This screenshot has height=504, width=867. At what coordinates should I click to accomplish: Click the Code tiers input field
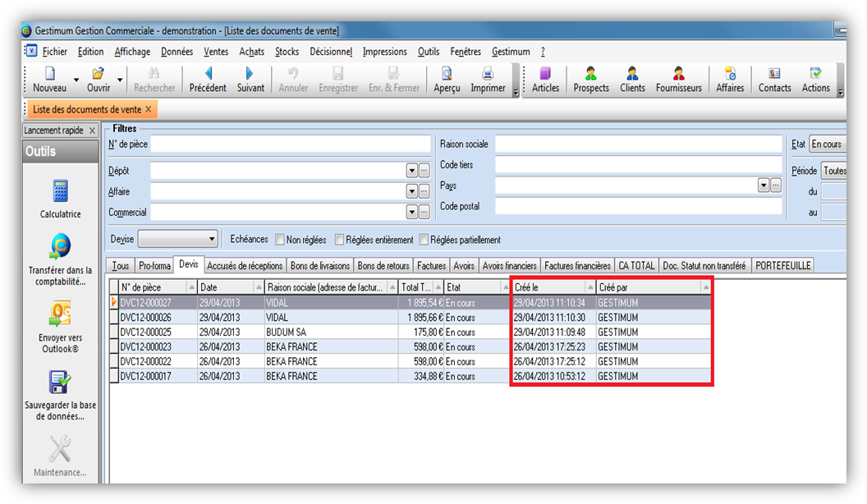click(639, 165)
